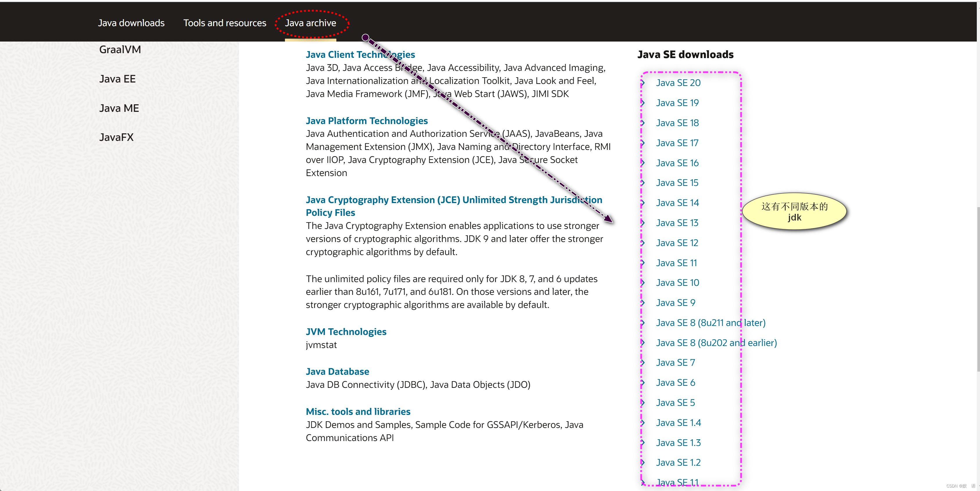Viewport: 980px width, 491px height.
Task: Click chevron icon beside Java SE 11
Action: click(643, 263)
